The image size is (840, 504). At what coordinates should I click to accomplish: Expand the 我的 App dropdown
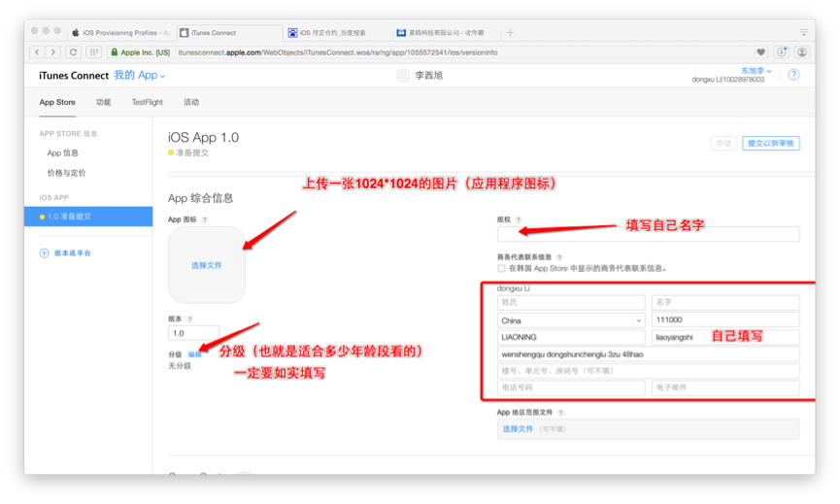tap(139, 76)
